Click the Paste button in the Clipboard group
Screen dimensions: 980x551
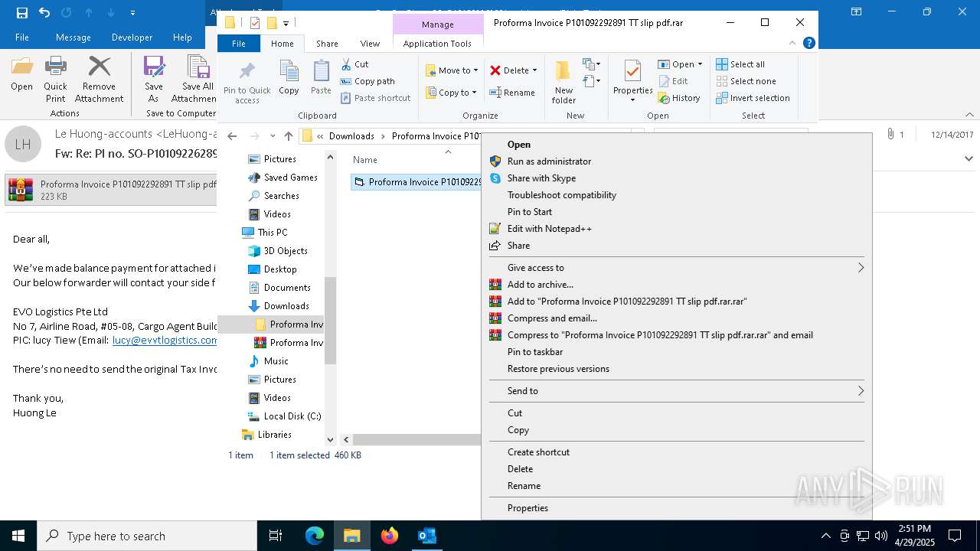(x=321, y=77)
